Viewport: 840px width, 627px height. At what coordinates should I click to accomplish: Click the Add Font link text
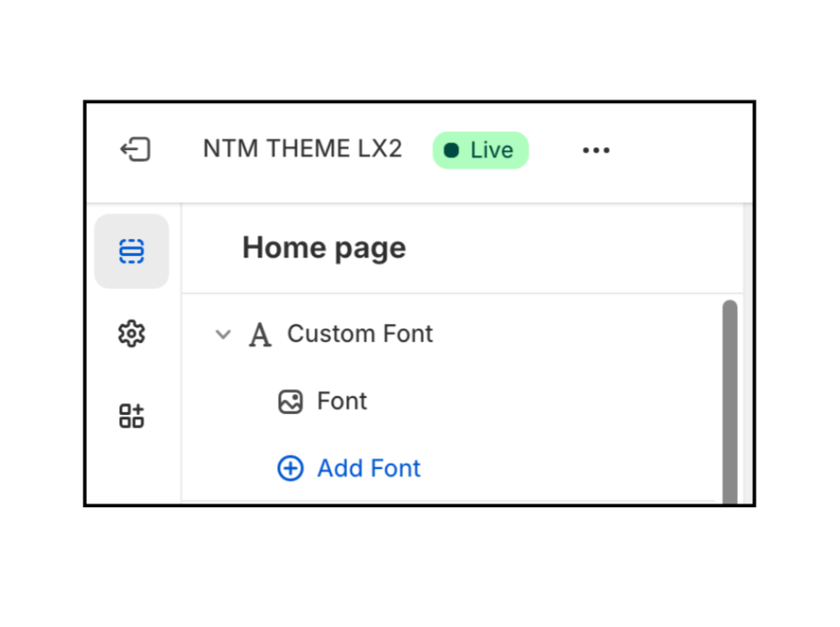368,468
